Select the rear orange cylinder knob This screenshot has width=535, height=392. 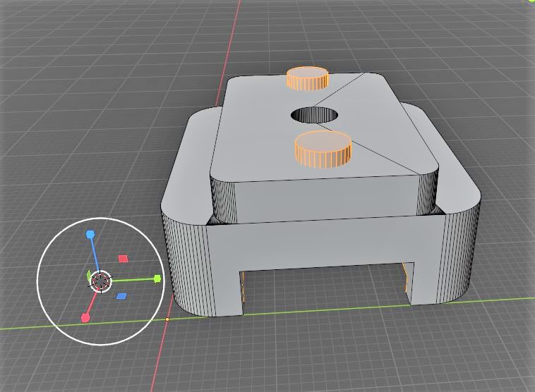tap(307, 78)
